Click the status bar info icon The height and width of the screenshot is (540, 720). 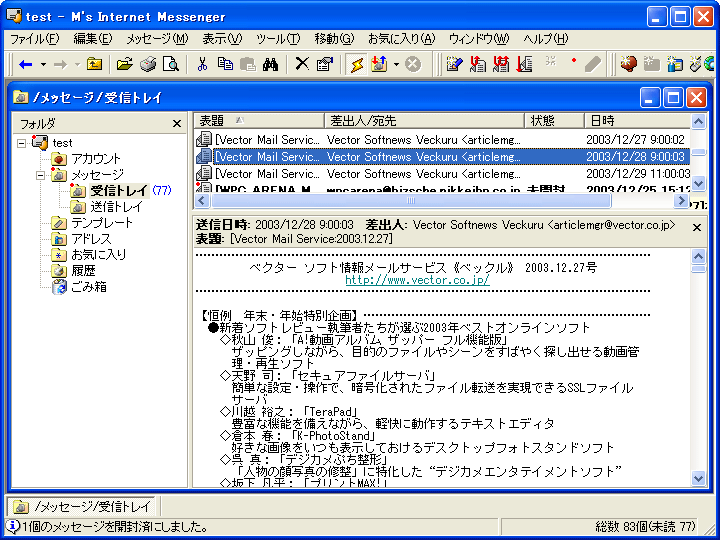pyautogui.click(x=14, y=526)
